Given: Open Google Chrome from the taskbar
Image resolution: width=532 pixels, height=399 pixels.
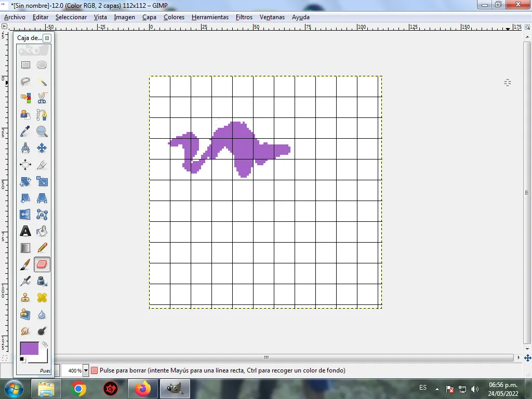Looking at the screenshot, I should (x=78, y=389).
